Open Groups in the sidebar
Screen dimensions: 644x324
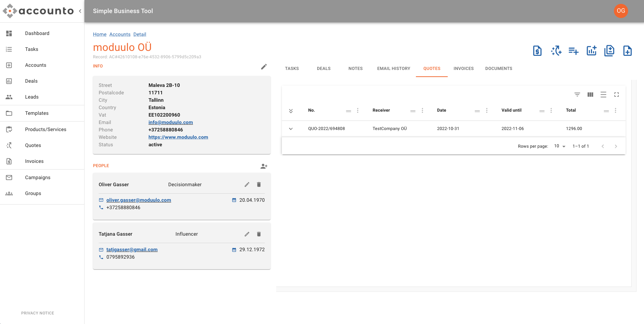click(x=42, y=193)
